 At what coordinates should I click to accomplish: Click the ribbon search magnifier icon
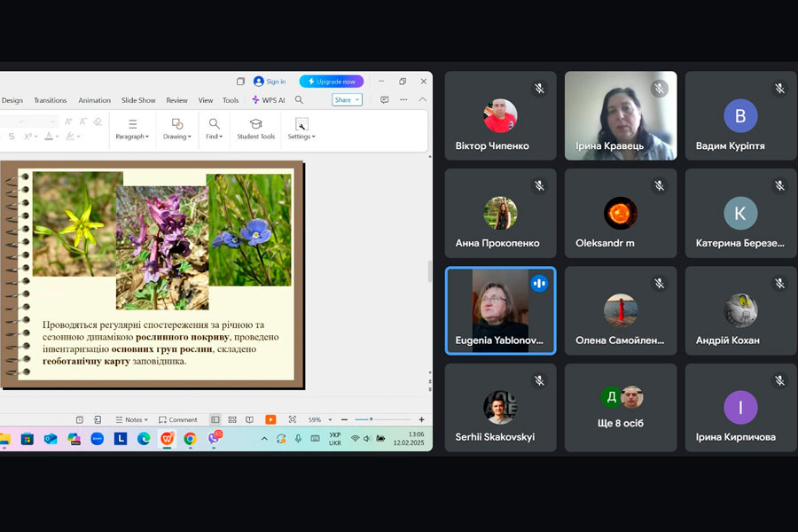(299, 100)
